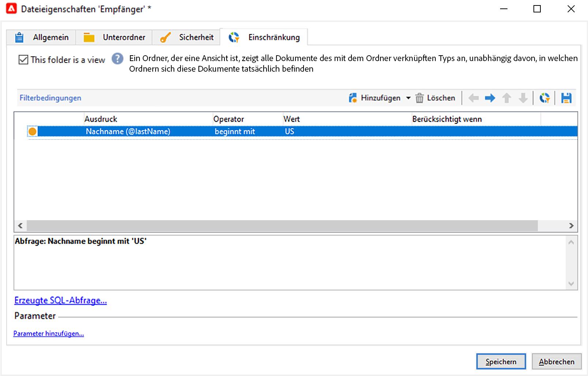Image resolution: width=588 pixels, height=376 pixels.
Task: Open the Erzeugte SQL-Abfrage link
Action: click(x=60, y=300)
